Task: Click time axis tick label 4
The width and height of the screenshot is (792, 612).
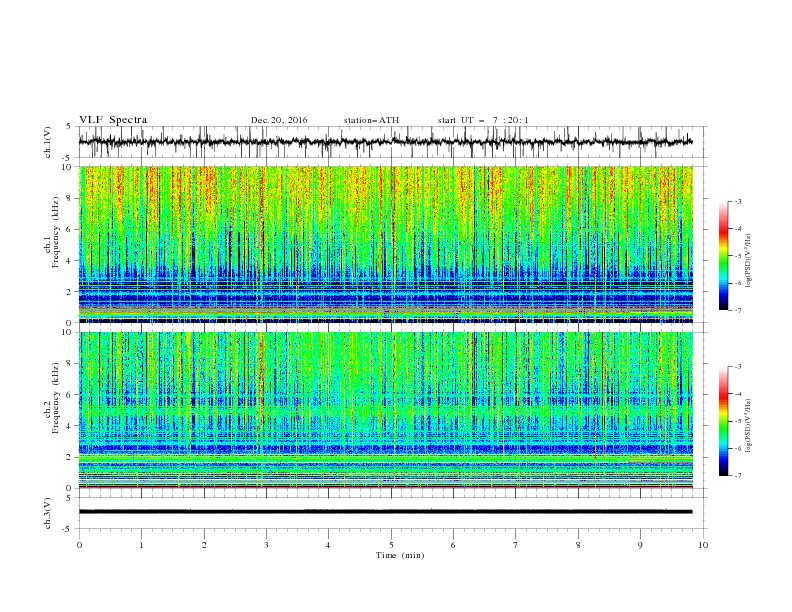Action: tap(328, 545)
